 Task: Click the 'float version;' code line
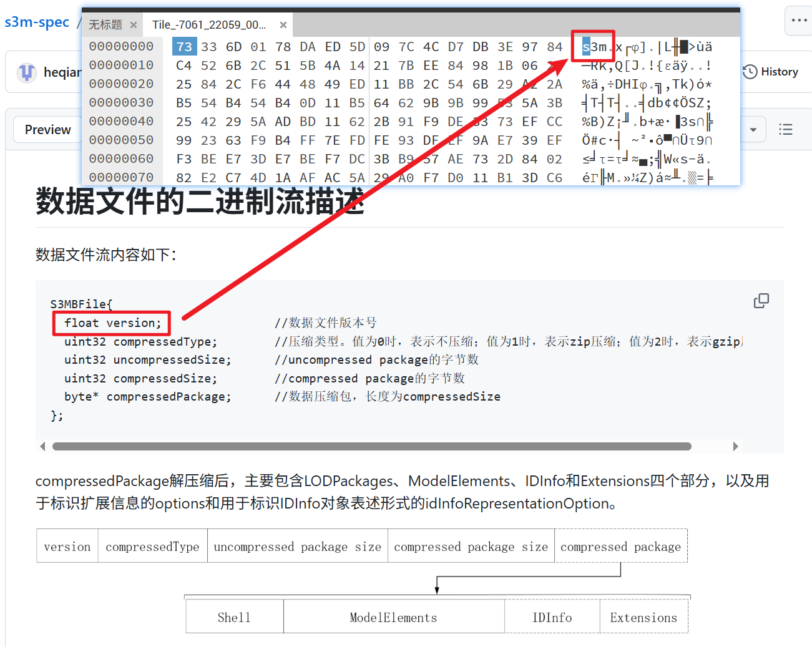112,323
